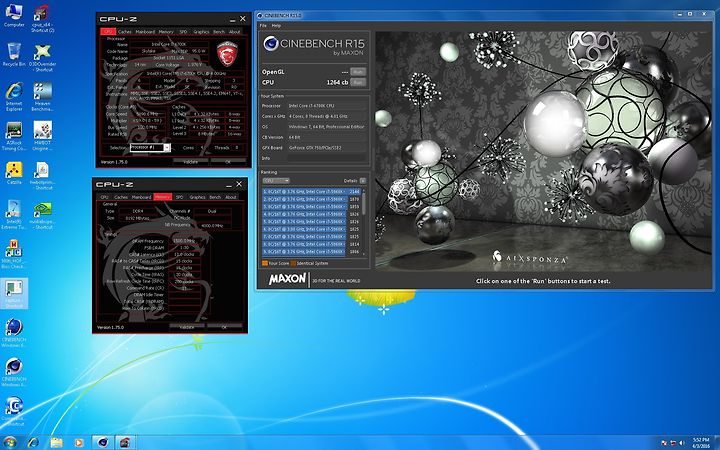The height and width of the screenshot is (450, 720).
Task: Click the MSI dragon shield logo in CPU-Z
Action: click(226, 54)
